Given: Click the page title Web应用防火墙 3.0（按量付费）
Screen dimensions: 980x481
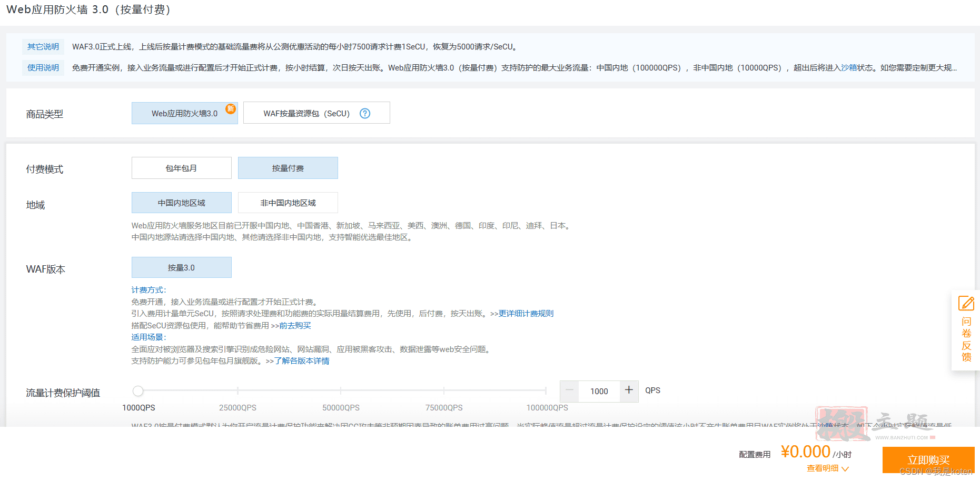Looking at the screenshot, I should pos(88,9).
